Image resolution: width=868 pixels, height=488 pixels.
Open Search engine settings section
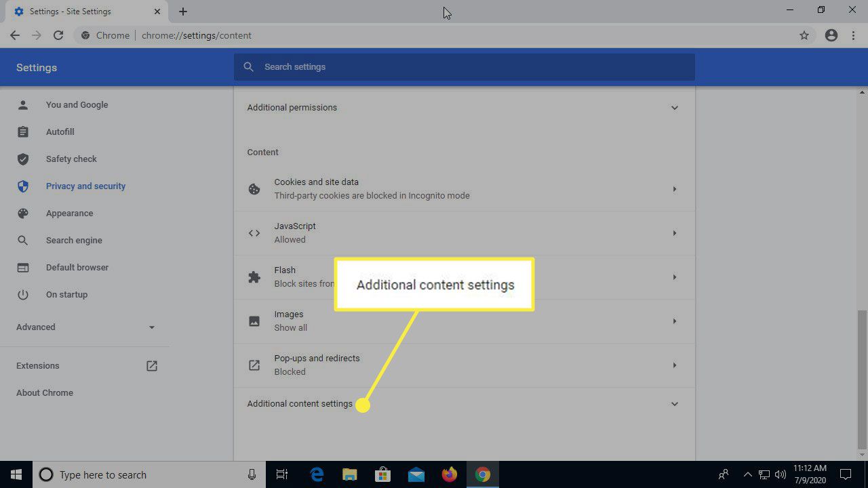(x=74, y=241)
